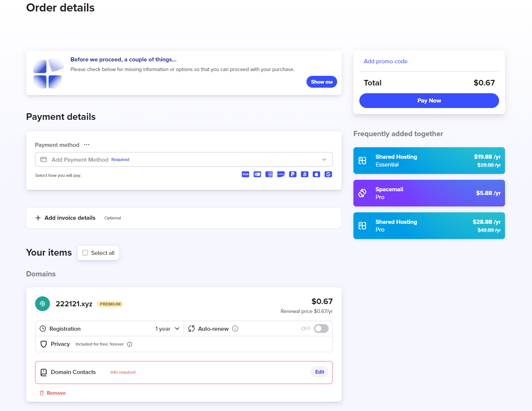This screenshot has height=411, width=532.
Task: Click the Discover payment icon
Action: (x=281, y=174)
